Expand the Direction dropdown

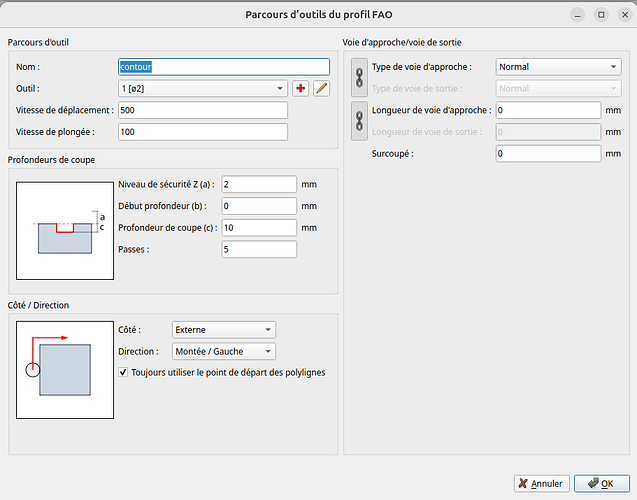pos(223,352)
